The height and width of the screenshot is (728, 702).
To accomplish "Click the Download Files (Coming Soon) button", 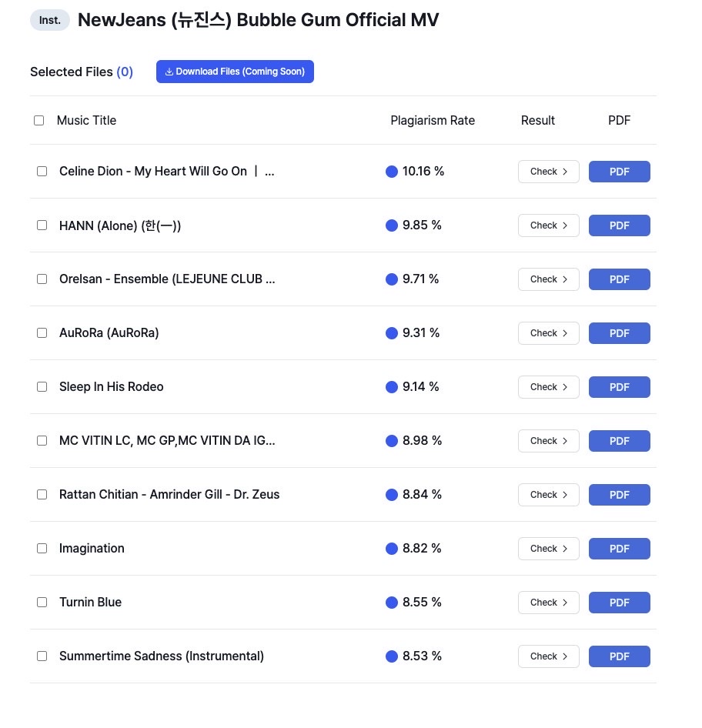I will pos(235,72).
